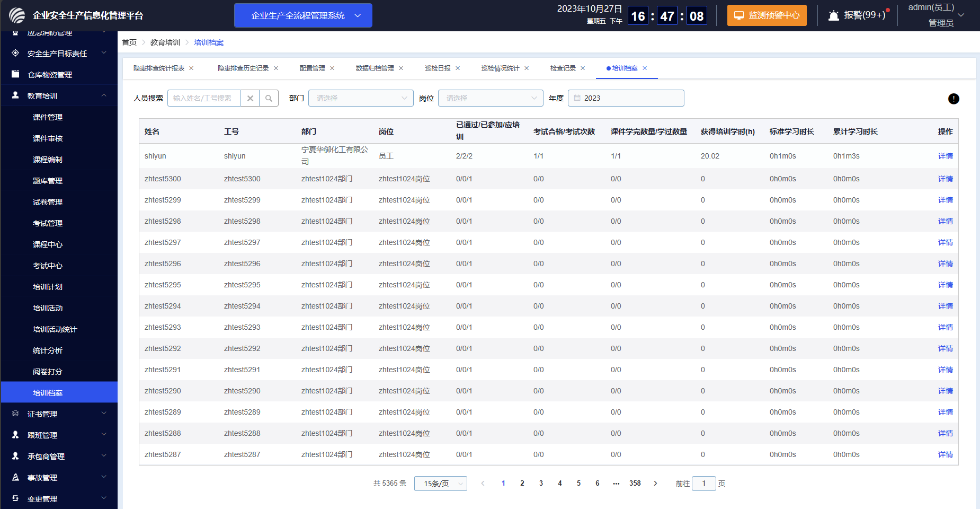The width and height of the screenshot is (980, 509).
Task: Click the 宁夏华御化工有限公司 department cell
Action: [335, 156]
